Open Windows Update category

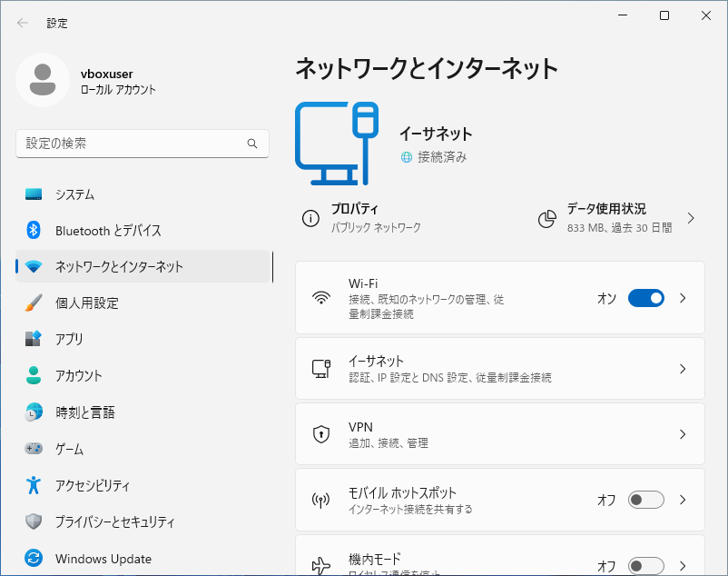coord(144,559)
